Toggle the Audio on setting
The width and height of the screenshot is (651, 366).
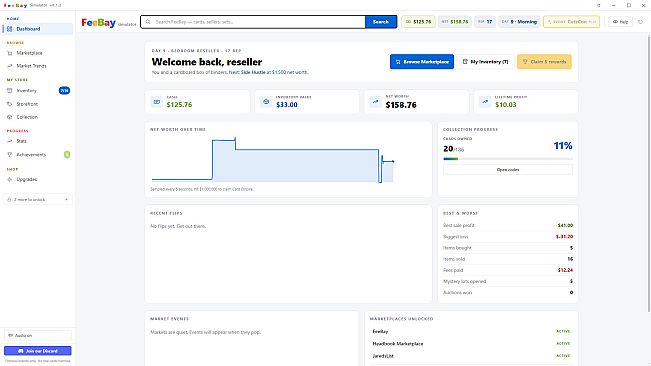tap(38, 335)
